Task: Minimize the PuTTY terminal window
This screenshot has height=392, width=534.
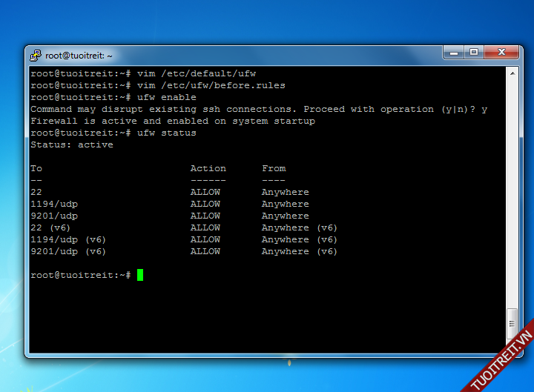Action: point(454,53)
